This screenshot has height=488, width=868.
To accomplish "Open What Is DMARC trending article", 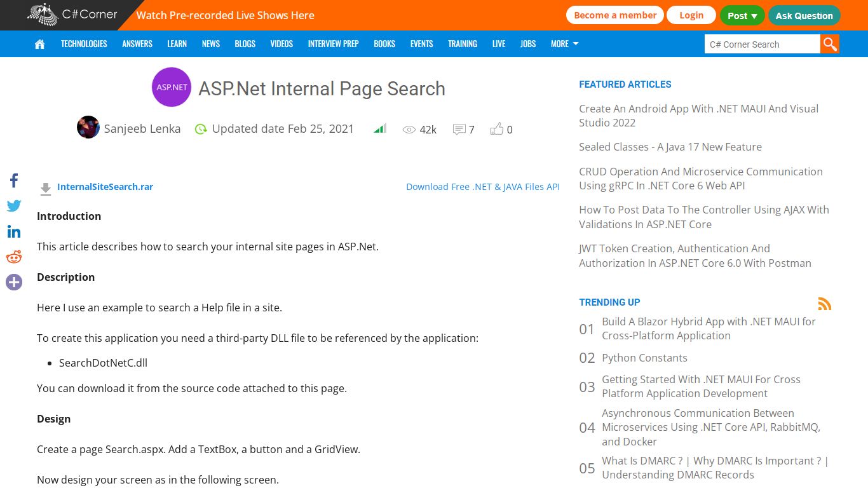I will point(715,468).
